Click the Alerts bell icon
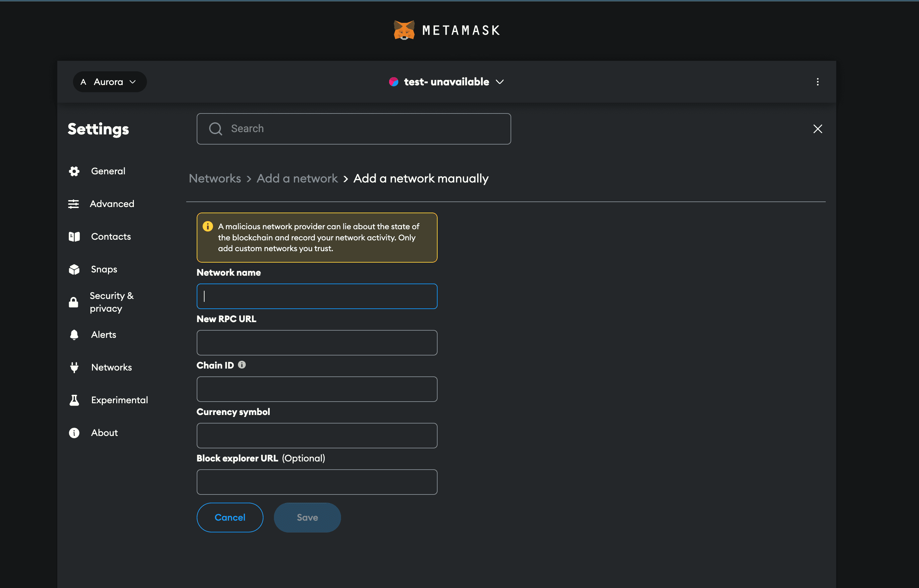The width and height of the screenshot is (919, 588). [x=74, y=335]
